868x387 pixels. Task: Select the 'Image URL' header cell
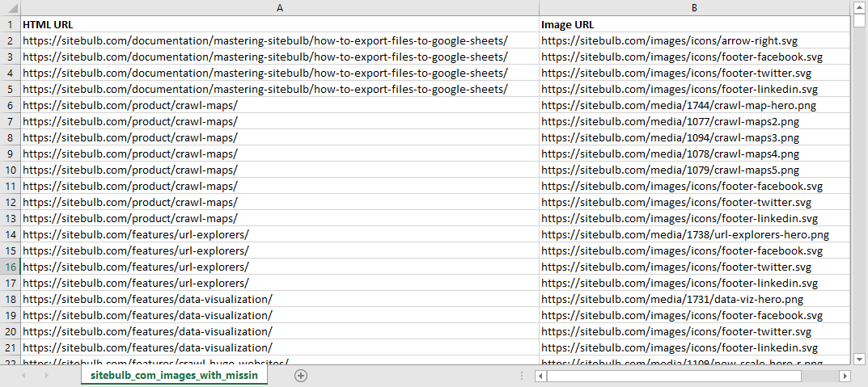pyautogui.click(x=694, y=25)
